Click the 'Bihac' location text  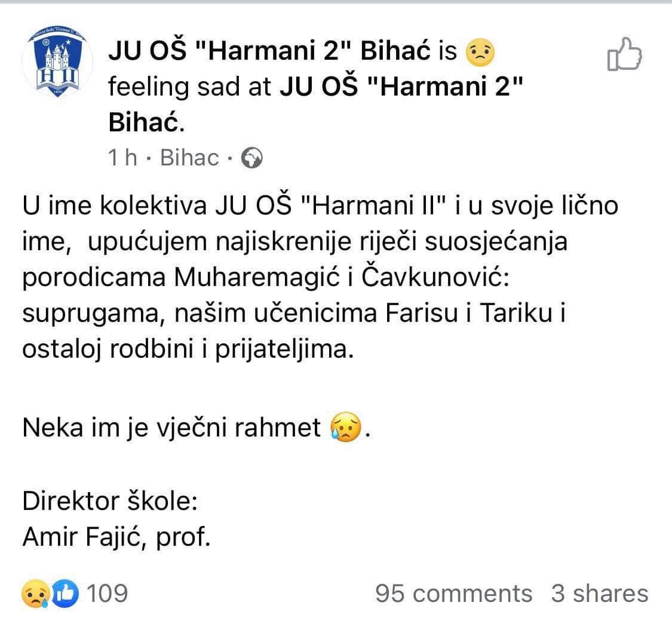(190, 158)
